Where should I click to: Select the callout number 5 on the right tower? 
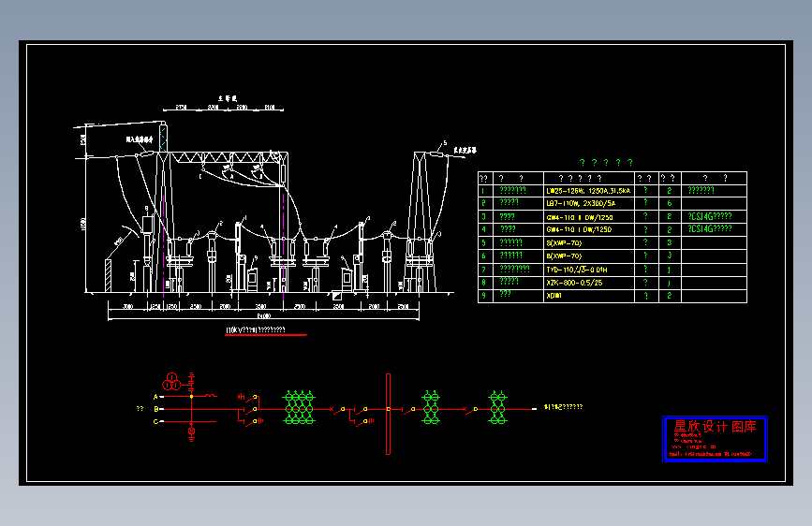(445, 143)
